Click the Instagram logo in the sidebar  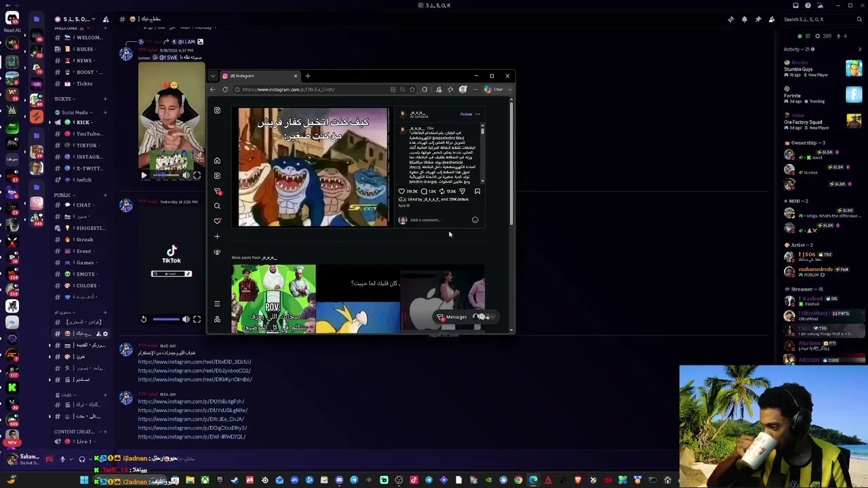(x=217, y=110)
